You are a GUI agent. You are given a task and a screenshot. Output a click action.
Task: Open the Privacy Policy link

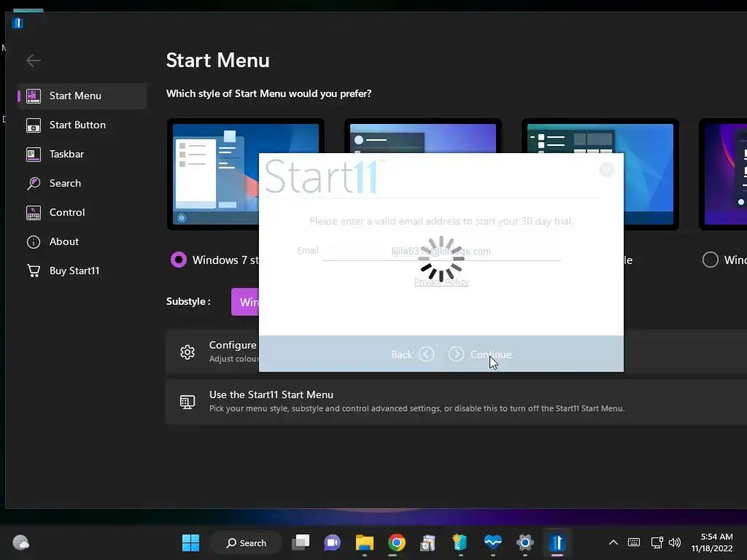[x=441, y=282]
